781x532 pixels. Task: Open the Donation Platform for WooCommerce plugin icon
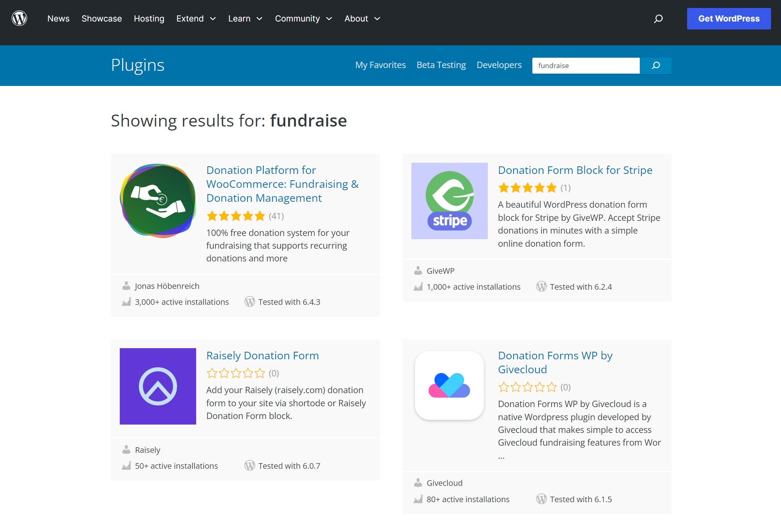(x=158, y=201)
